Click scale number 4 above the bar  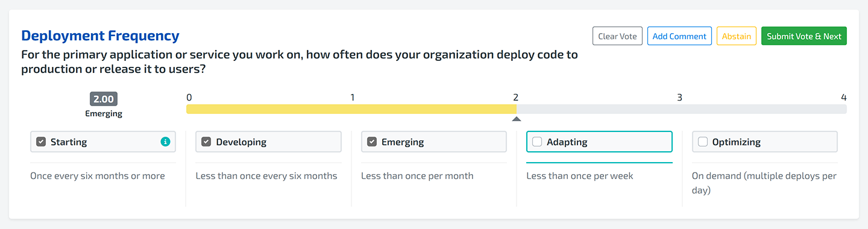coord(844,97)
